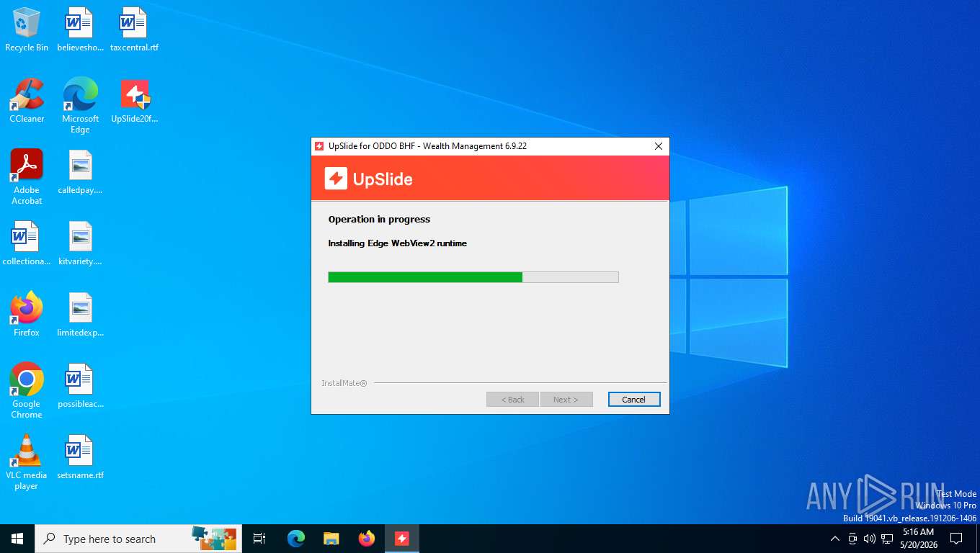Select the calledpay... image file icon
The image size is (980, 553).
coord(80,172)
